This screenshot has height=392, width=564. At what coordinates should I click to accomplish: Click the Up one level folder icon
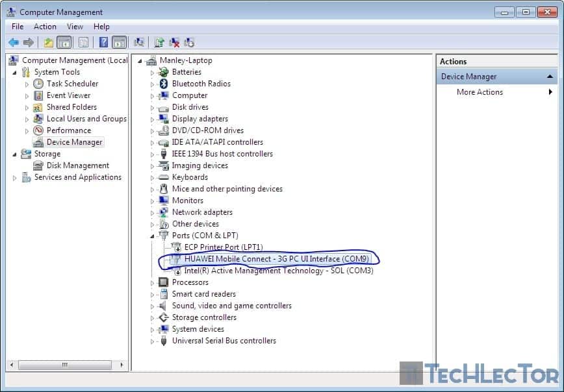coord(49,43)
